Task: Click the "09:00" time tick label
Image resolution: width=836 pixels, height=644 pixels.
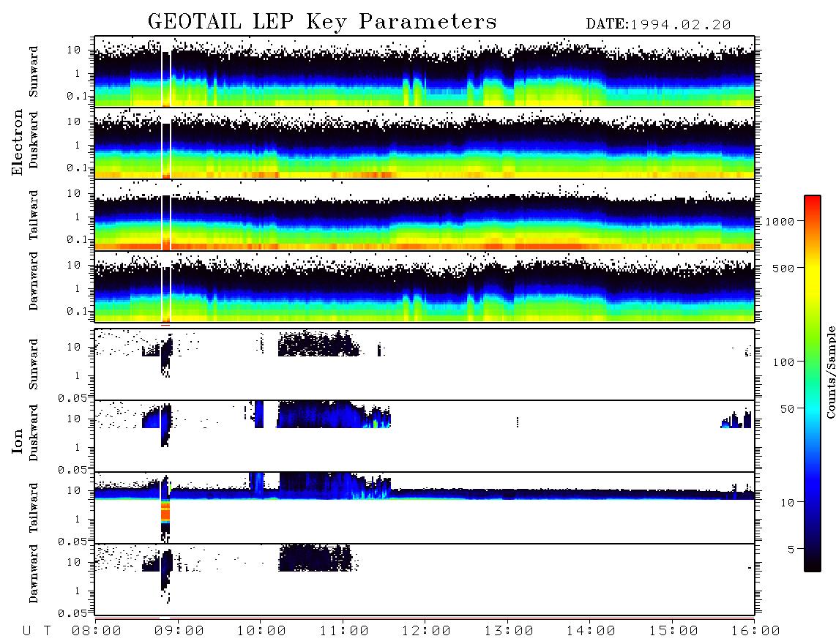Action: (179, 631)
